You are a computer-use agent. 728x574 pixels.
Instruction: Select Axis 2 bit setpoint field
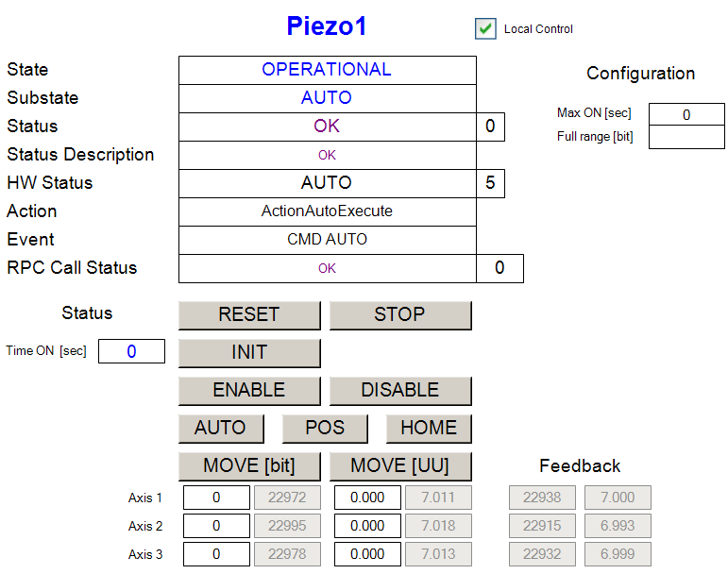pos(216,526)
